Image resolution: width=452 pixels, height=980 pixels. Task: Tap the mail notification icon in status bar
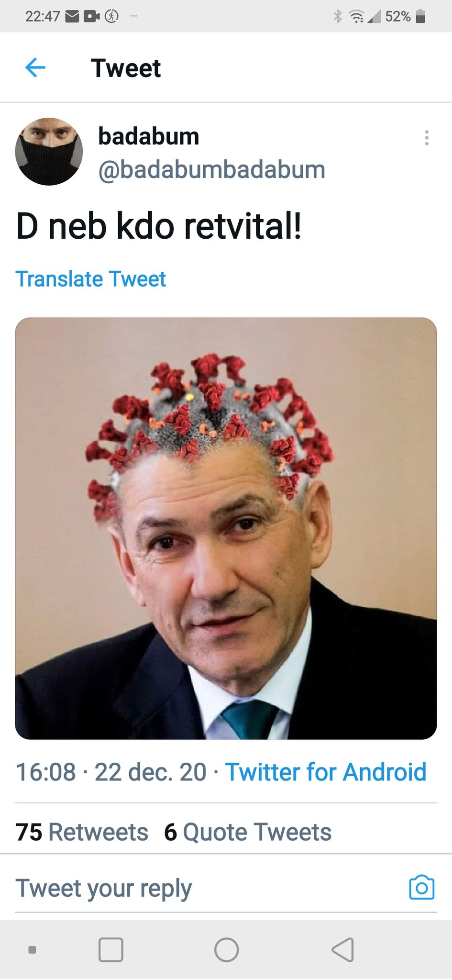(x=72, y=17)
